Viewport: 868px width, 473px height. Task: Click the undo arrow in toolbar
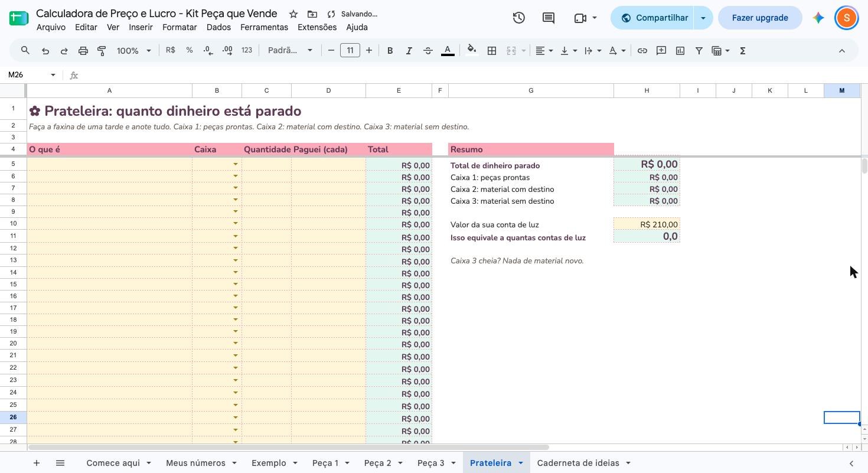tap(45, 51)
